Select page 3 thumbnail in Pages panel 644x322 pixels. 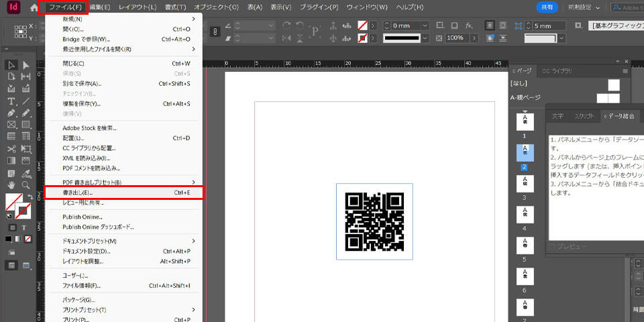pos(526,182)
